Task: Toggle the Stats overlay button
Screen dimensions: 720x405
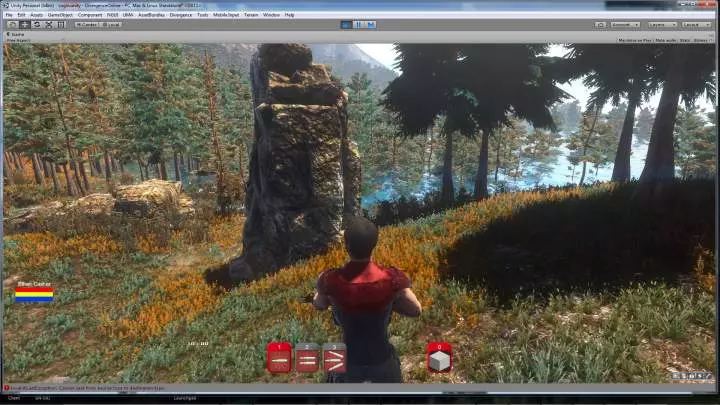Action: pyautogui.click(x=685, y=40)
